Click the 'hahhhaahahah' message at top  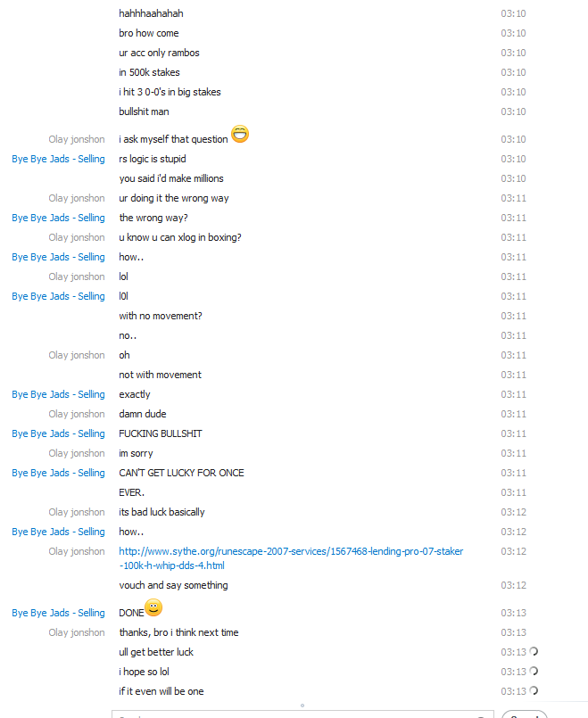coord(151,13)
